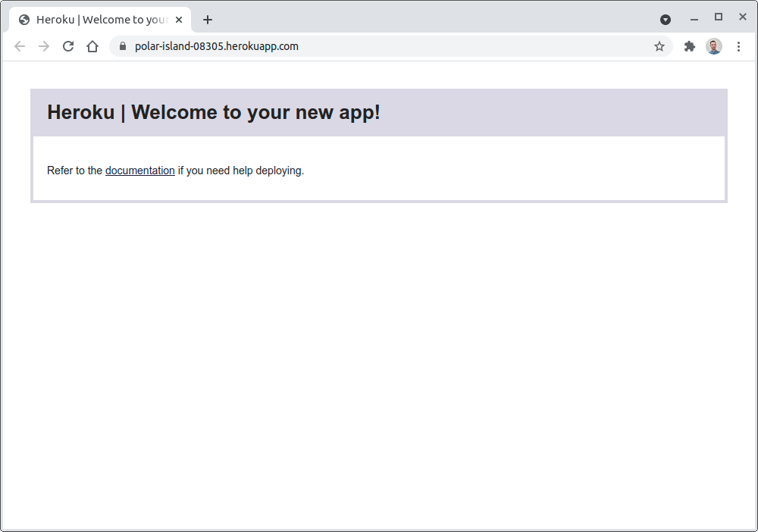This screenshot has height=532, width=758.
Task: Expand the circular dropdown arrow in the title bar
Action: [x=666, y=20]
